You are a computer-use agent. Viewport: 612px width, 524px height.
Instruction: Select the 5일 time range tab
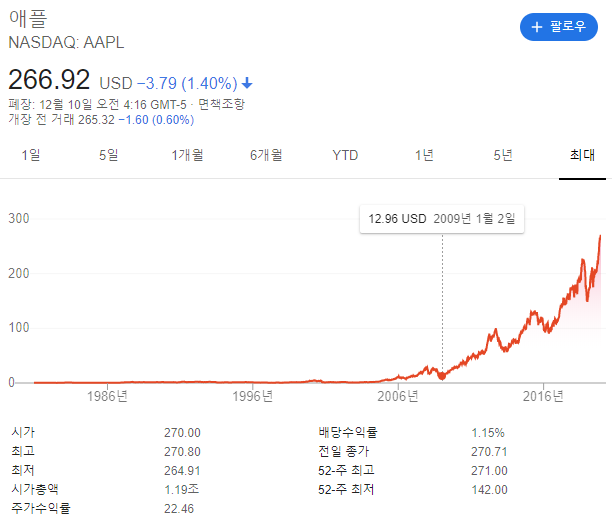(x=109, y=155)
